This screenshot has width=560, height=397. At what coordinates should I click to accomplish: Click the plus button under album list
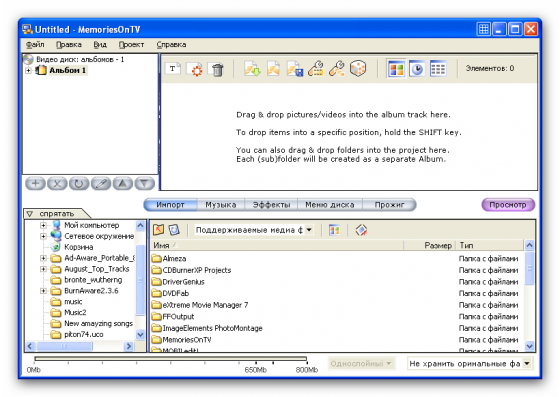35,184
